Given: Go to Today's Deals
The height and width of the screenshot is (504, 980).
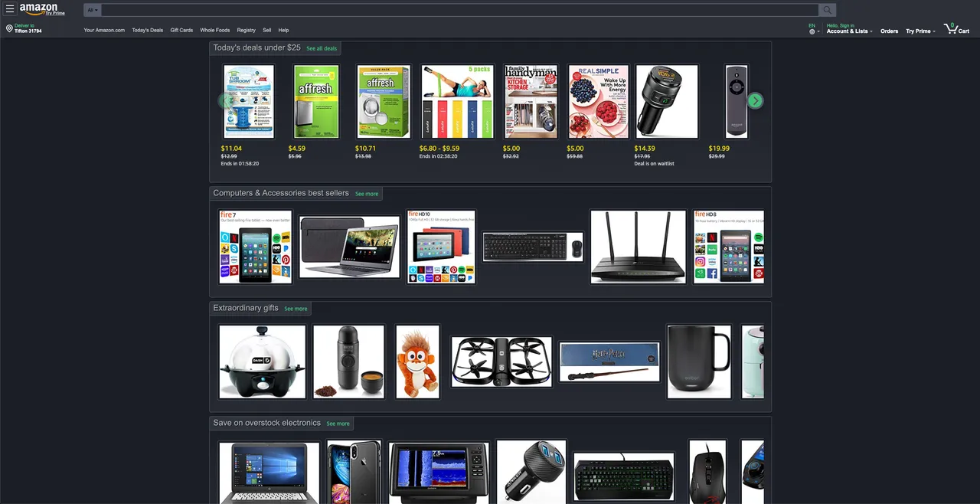Looking at the screenshot, I should [x=147, y=30].
